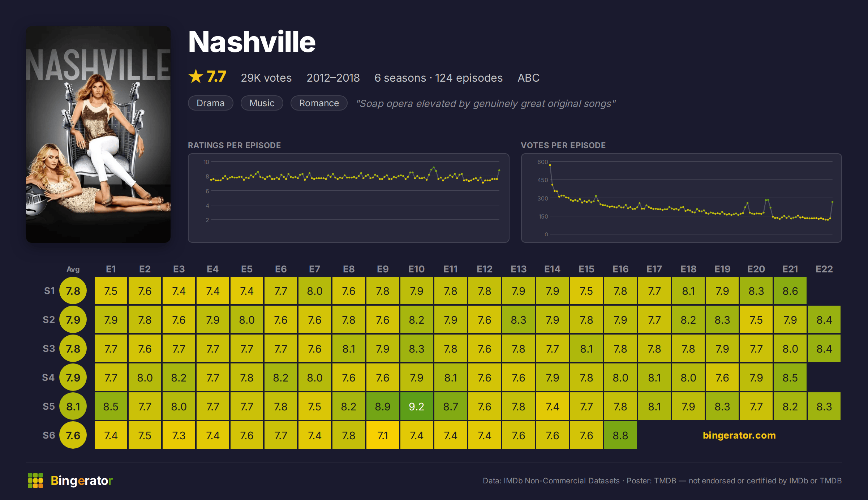Open the Nashville poster image

click(x=98, y=134)
